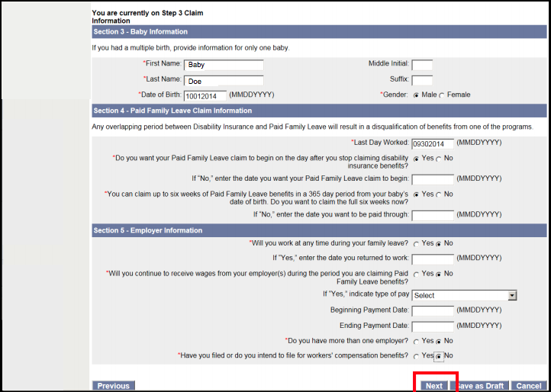The image size is (551, 392).
Task: Click Save as Draft button
Action: (x=481, y=386)
